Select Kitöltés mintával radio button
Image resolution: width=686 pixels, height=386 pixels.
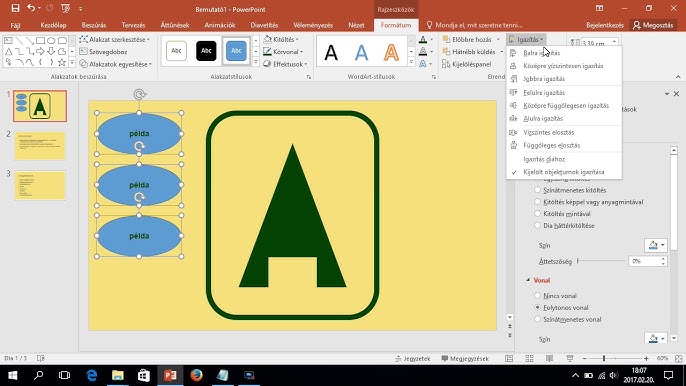coord(538,214)
